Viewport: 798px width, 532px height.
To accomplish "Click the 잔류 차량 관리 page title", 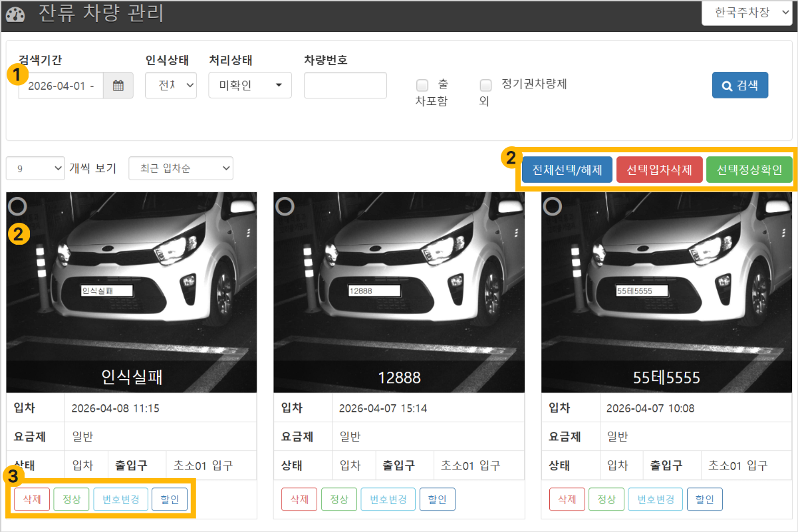I will [101, 13].
